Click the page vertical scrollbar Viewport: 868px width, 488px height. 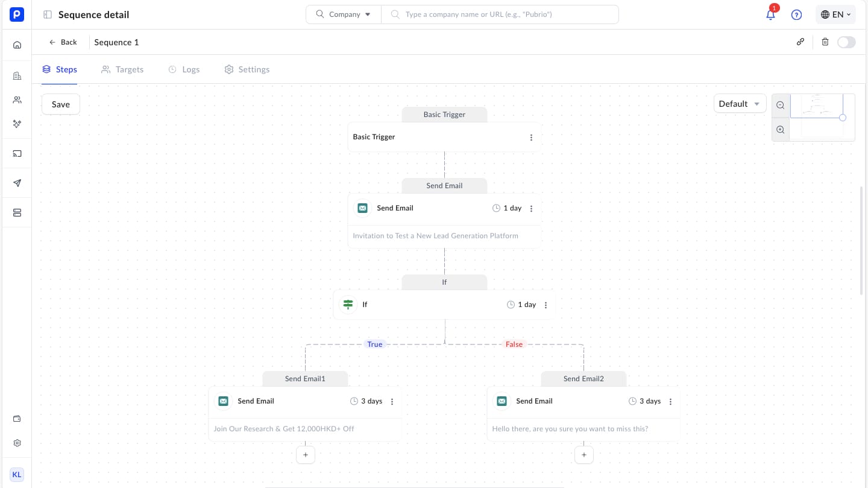coord(861,241)
